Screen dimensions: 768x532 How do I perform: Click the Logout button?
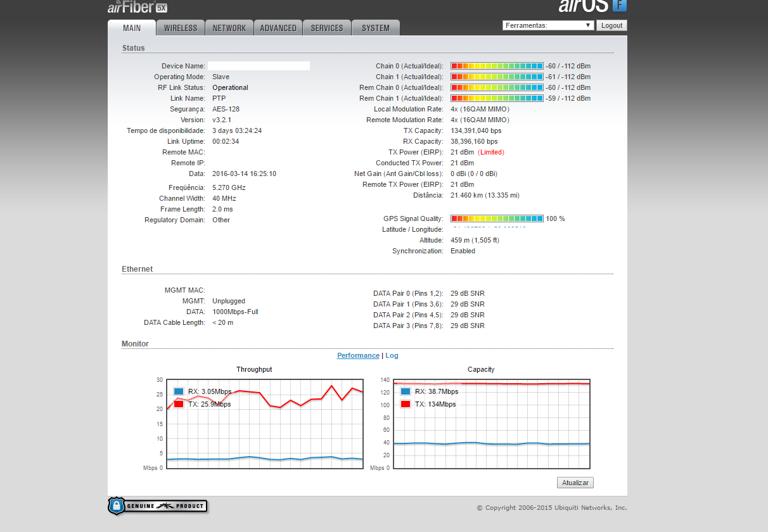coord(612,25)
